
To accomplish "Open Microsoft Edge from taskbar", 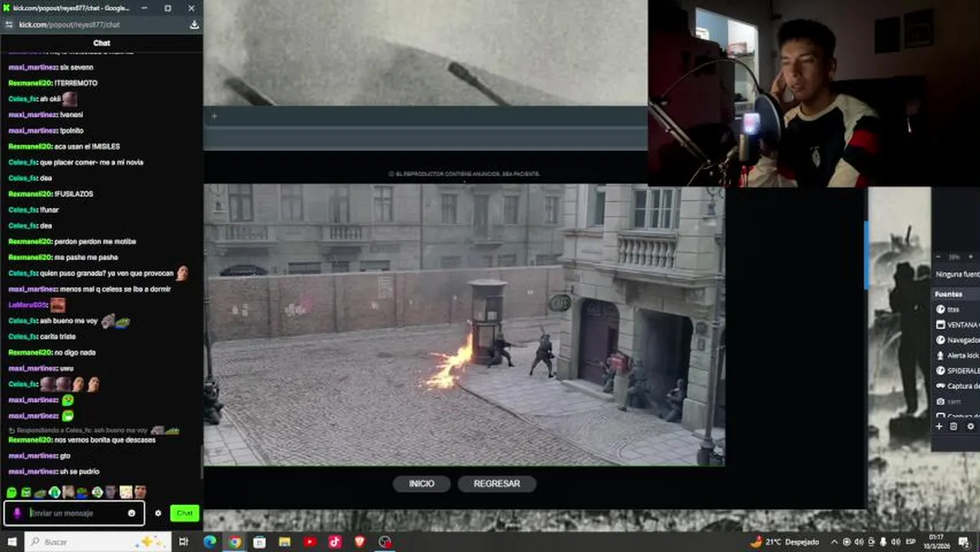I will coord(209,542).
